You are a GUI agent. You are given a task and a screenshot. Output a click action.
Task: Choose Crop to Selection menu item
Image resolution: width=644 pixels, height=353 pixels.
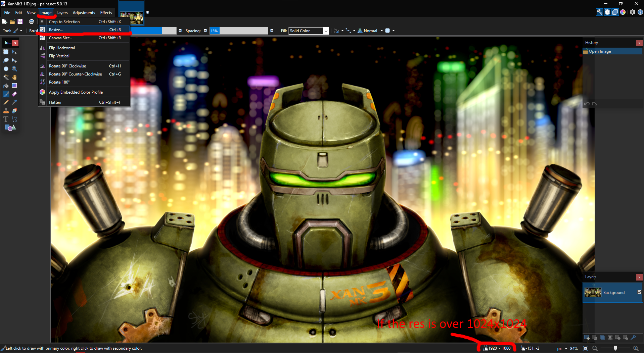(x=84, y=22)
